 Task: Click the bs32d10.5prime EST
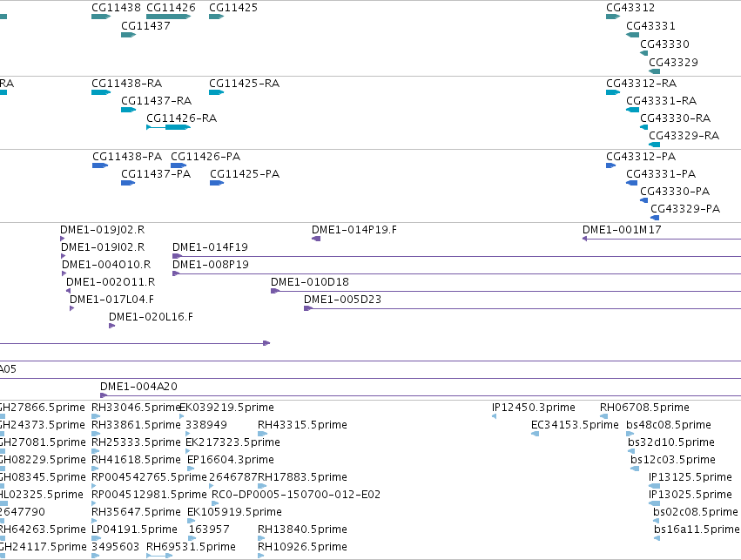tap(631, 451)
